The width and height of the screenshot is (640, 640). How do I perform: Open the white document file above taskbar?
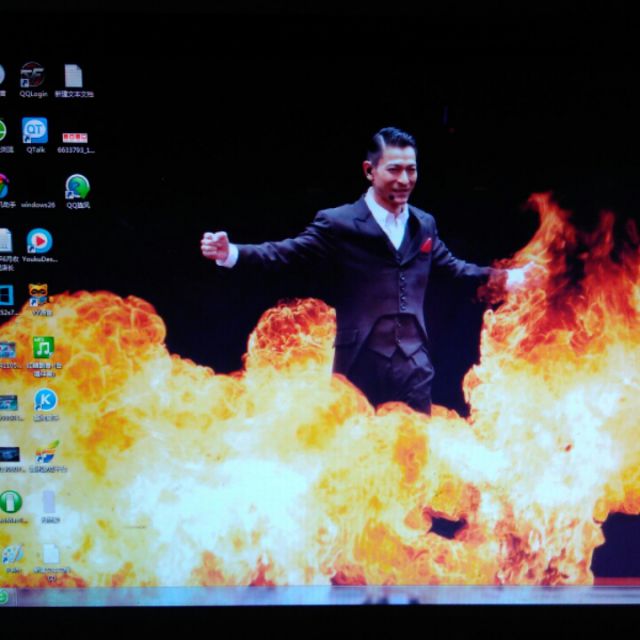(x=51, y=554)
